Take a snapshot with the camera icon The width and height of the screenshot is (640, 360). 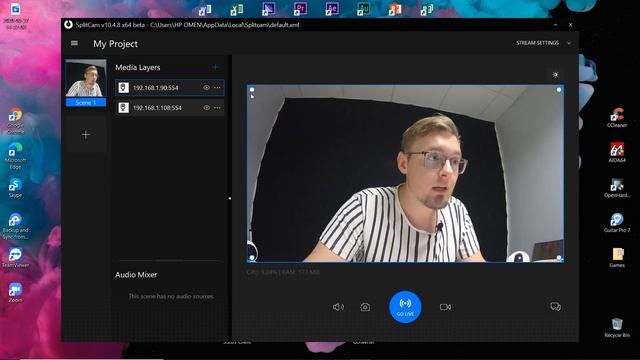pos(365,307)
